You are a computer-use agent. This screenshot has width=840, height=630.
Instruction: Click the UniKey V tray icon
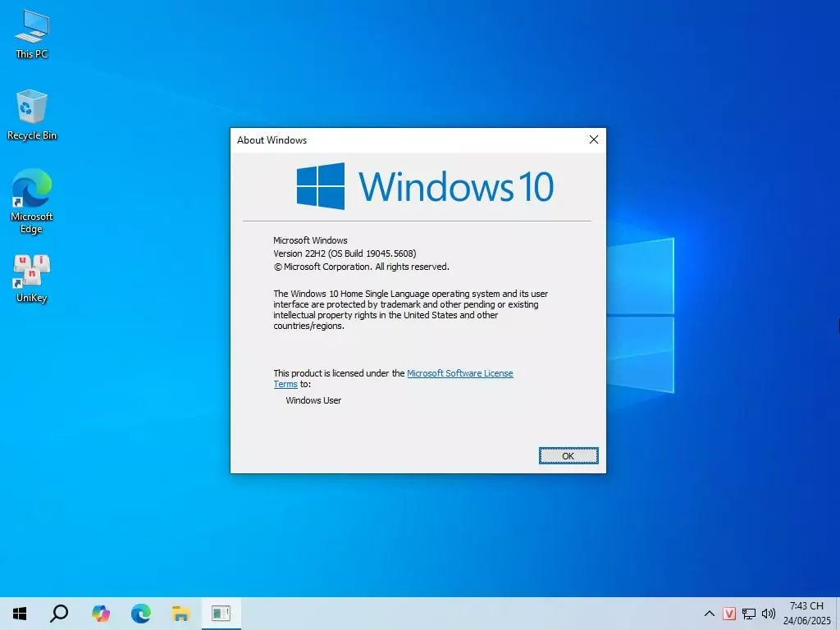tap(729, 614)
